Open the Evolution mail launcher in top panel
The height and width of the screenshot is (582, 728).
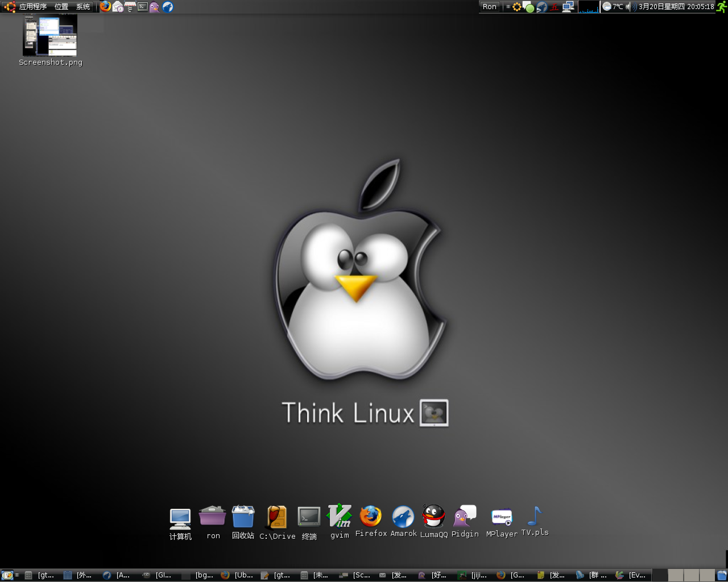point(118,7)
